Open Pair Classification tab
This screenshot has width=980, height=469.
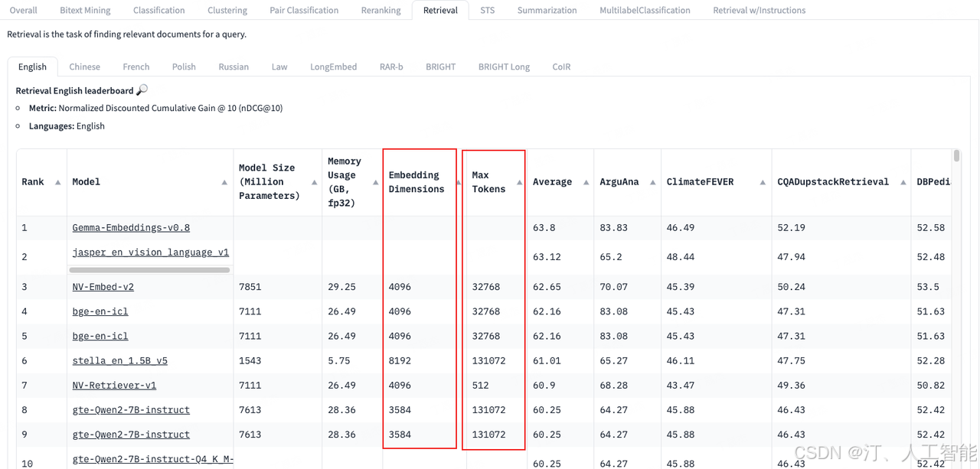point(304,11)
